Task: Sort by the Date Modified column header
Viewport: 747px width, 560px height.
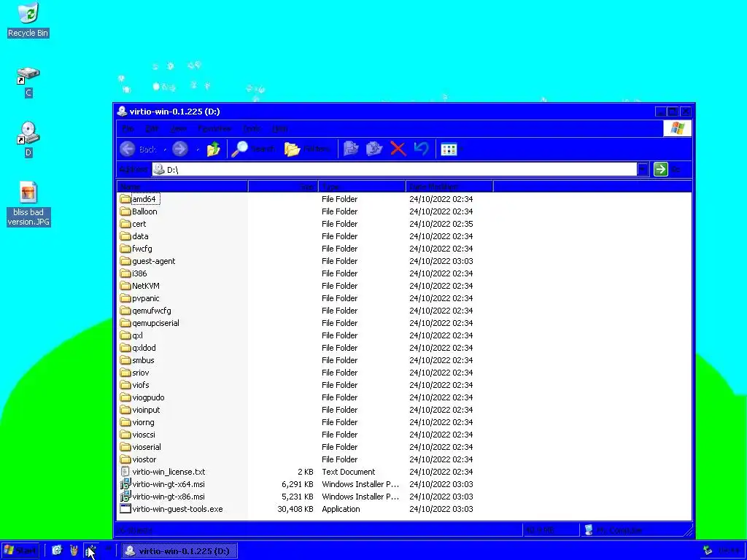Action: 449,187
